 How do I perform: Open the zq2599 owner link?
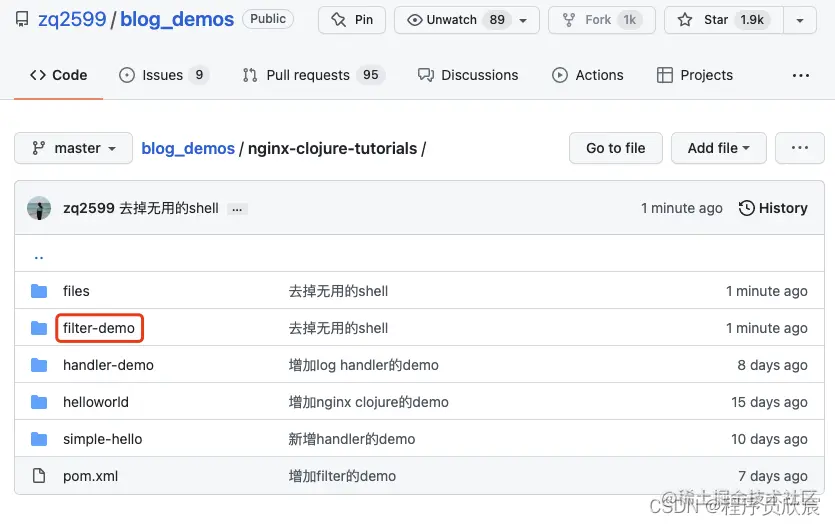click(x=72, y=19)
